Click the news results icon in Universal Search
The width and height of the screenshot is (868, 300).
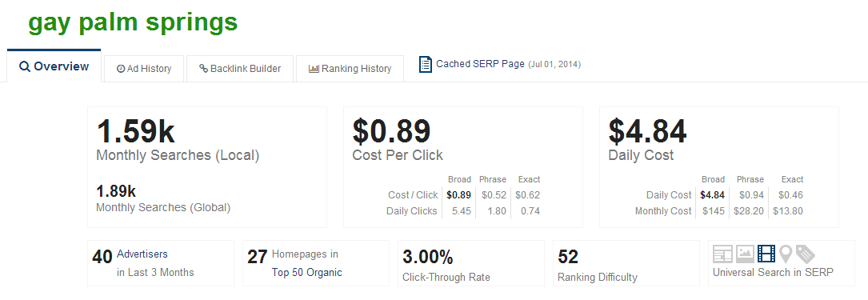[722, 254]
